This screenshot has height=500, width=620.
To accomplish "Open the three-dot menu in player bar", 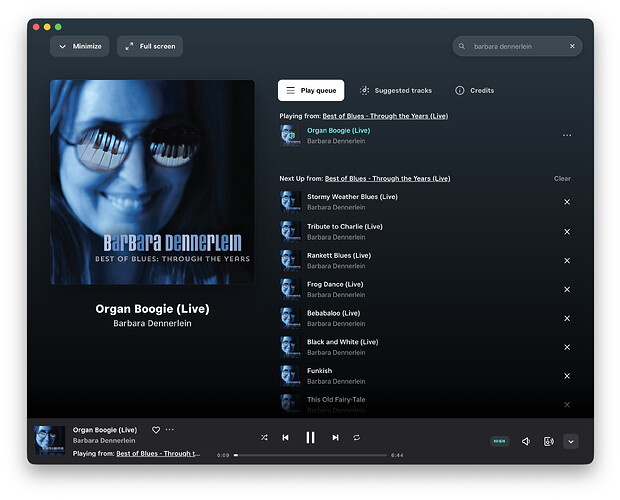I will [x=170, y=430].
